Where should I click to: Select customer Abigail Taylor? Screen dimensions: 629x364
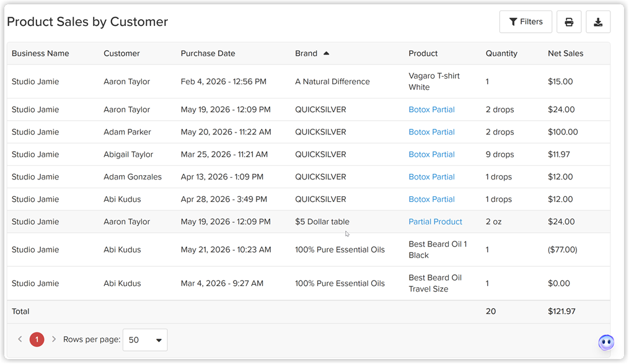point(128,154)
